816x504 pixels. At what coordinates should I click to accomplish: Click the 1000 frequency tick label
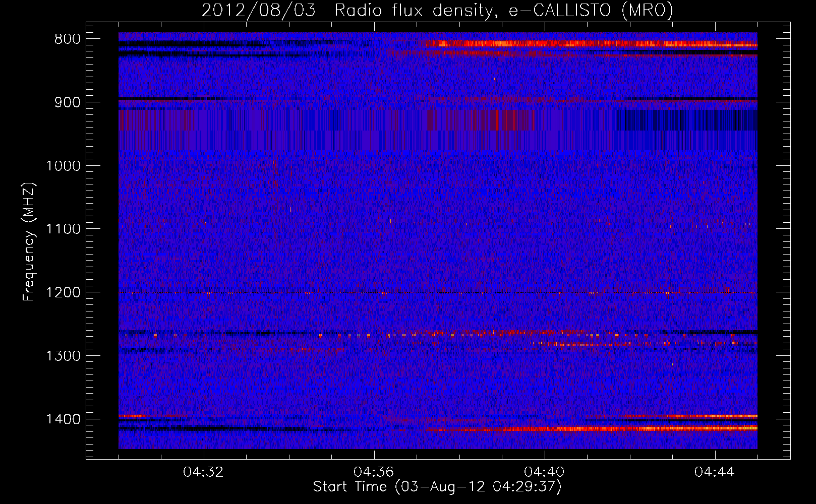(x=63, y=166)
